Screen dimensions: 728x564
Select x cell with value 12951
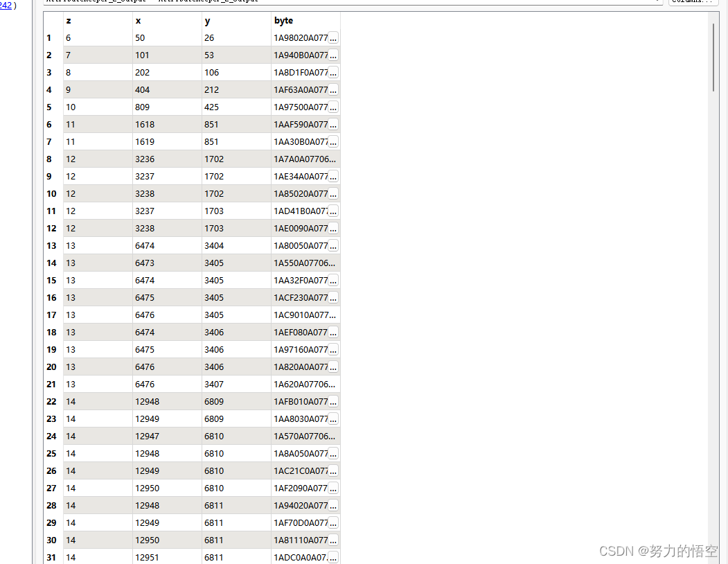tap(167, 558)
